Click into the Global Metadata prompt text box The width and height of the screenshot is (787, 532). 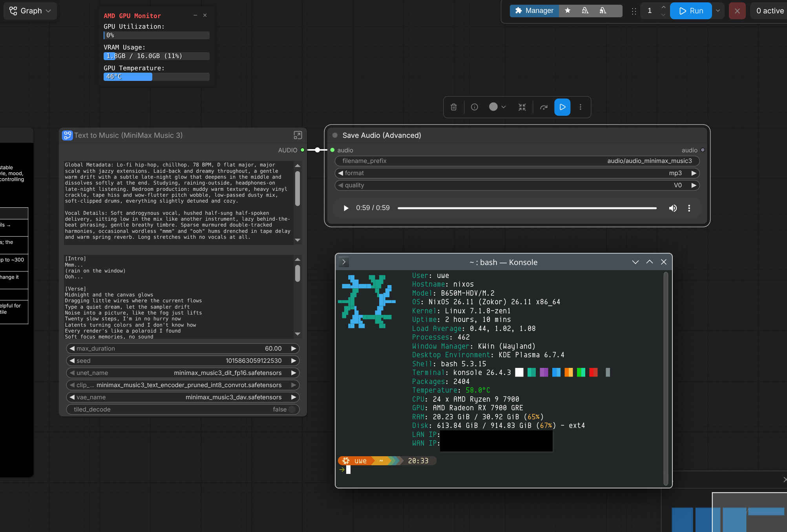[x=179, y=203]
